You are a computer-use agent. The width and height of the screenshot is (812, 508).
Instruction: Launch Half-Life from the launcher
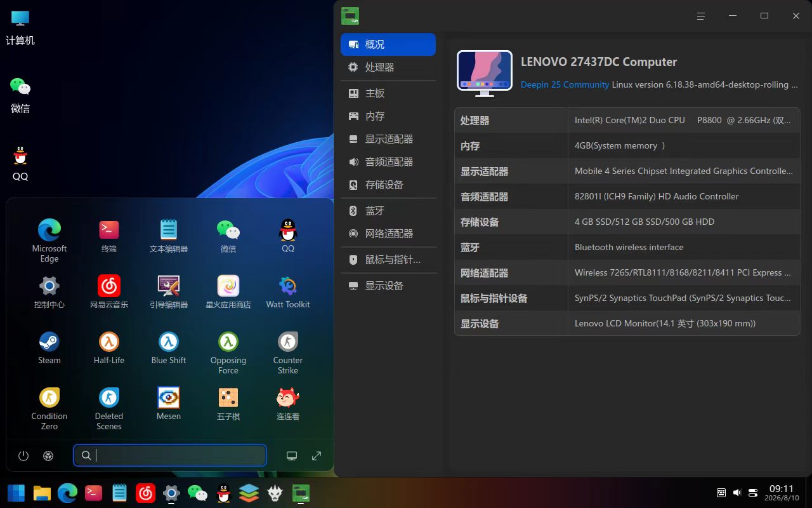(x=109, y=348)
